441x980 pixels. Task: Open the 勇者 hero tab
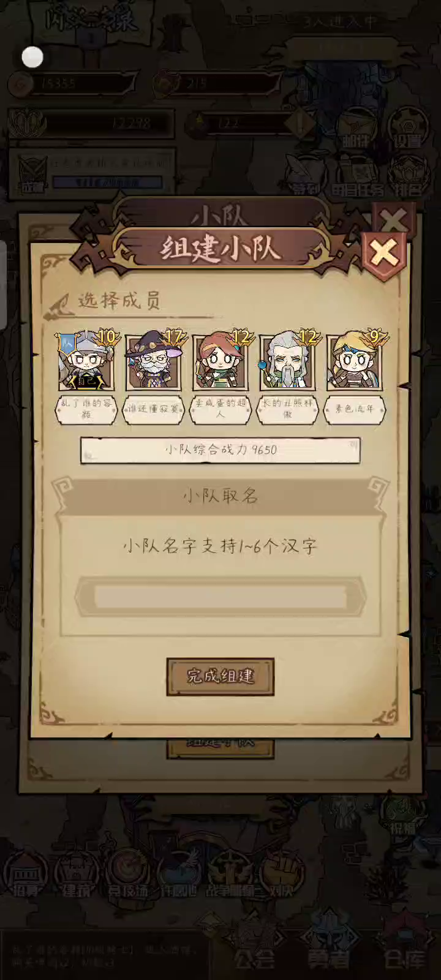click(328, 944)
